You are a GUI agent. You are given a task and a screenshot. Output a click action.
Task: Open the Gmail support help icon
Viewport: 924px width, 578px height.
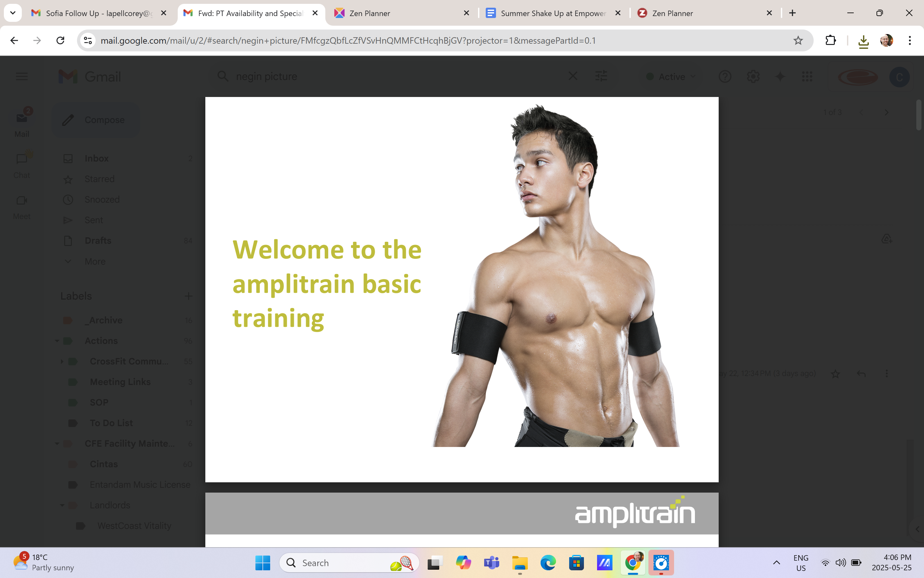click(725, 76)
